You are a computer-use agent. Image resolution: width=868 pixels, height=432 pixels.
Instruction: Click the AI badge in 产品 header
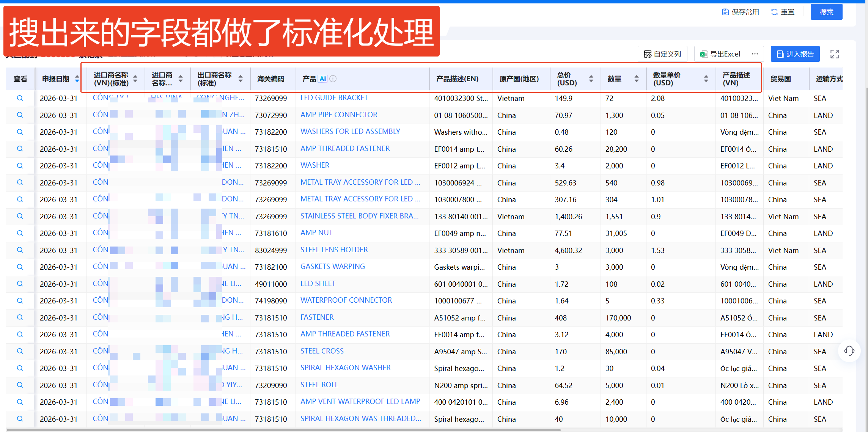click(x=322, y=79)
